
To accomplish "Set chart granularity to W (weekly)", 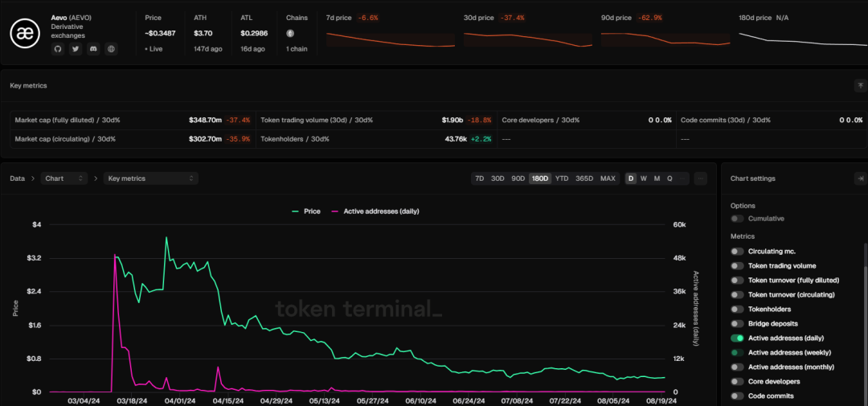I will coord(644,178).
